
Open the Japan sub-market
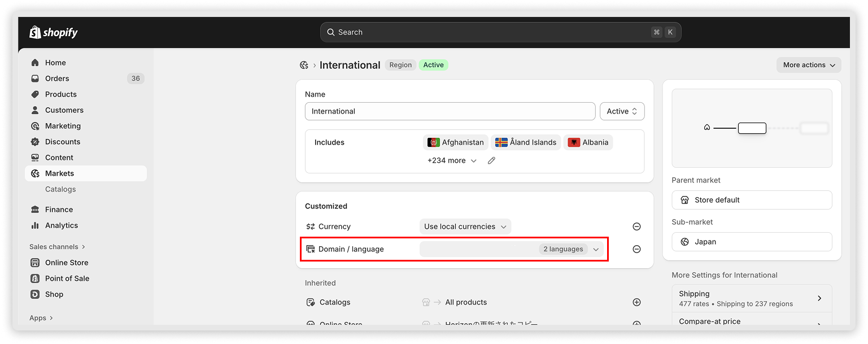coord(751,242)
